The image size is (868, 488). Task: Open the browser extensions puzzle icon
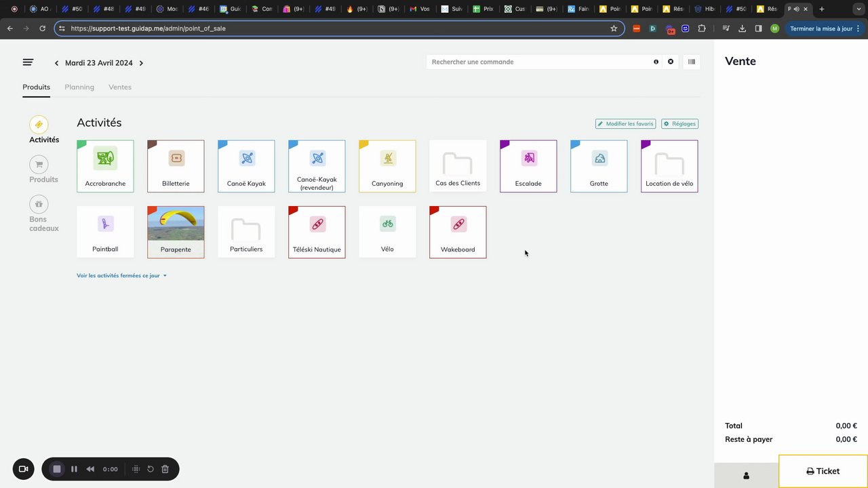[x=702, y=28]
